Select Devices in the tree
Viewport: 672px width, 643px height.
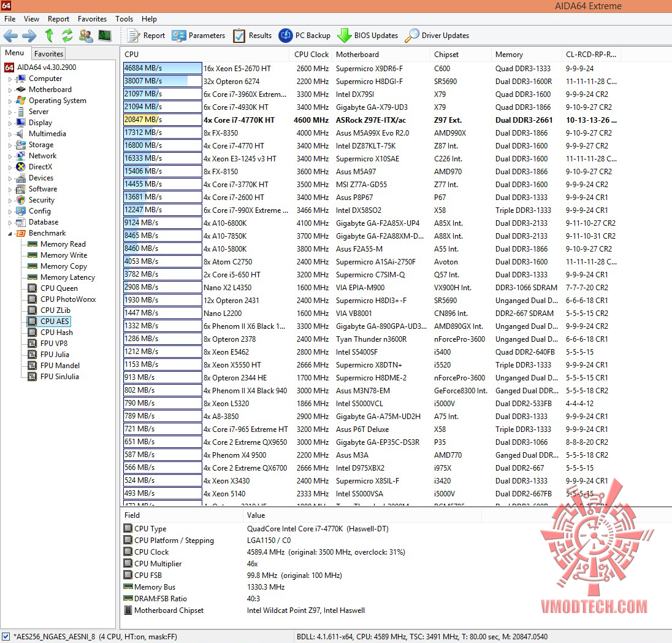(x=35, y=178)
